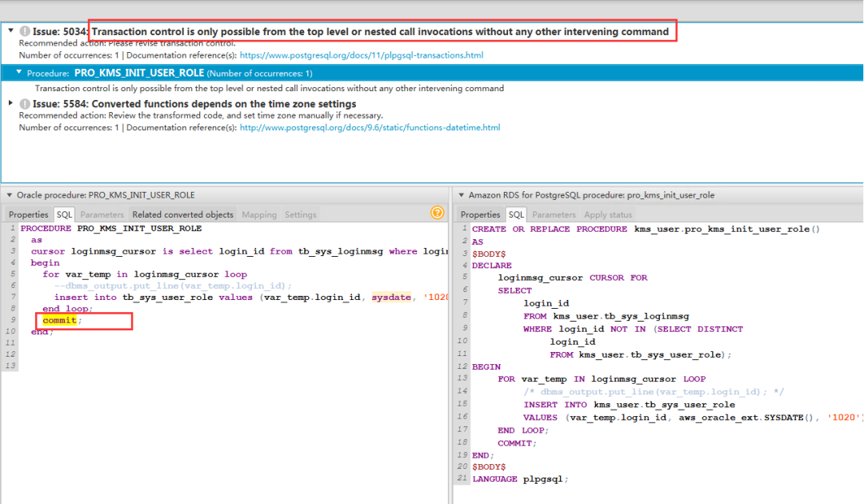Open the functions-datetime documentation link
Screen dimensions: 864x504
pos(370,127)
